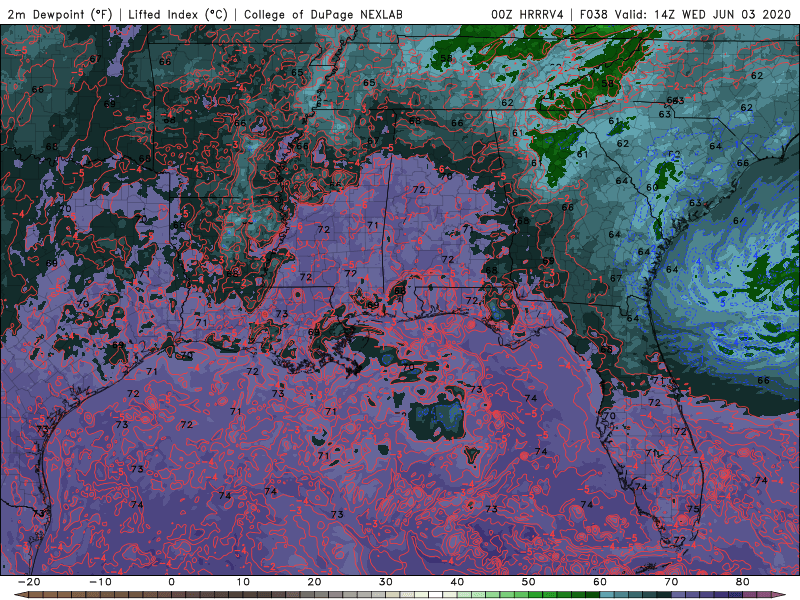Click the '40' label on the color scale

click(457, 582)
